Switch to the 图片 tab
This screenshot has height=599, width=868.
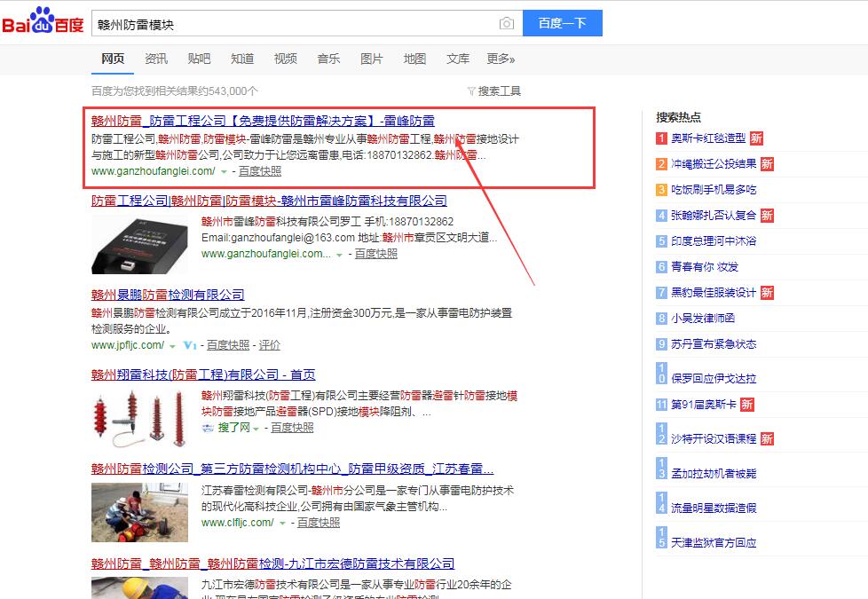372,59
